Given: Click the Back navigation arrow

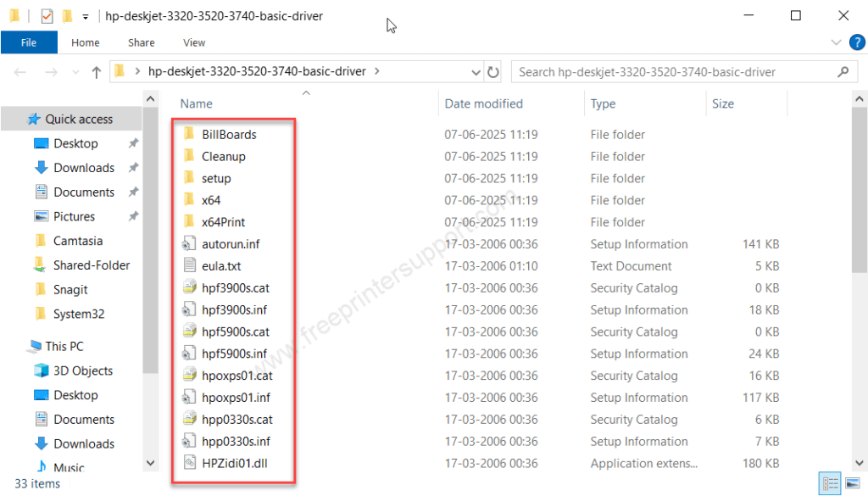Looking at the screenshot, I should (20, 72).
